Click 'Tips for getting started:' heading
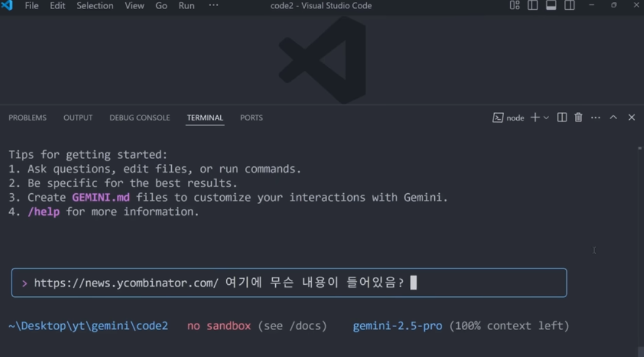Screen dimensions: 644x357 coord(88,155)
